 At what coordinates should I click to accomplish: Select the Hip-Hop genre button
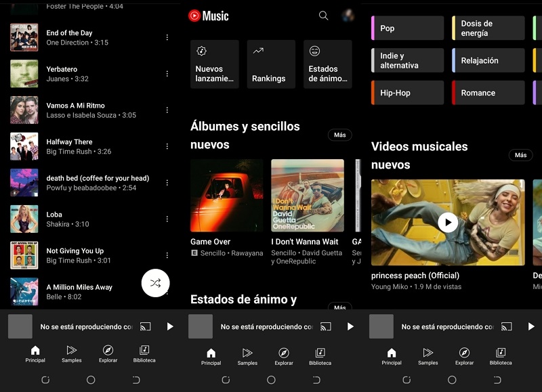tap(406, 92)
